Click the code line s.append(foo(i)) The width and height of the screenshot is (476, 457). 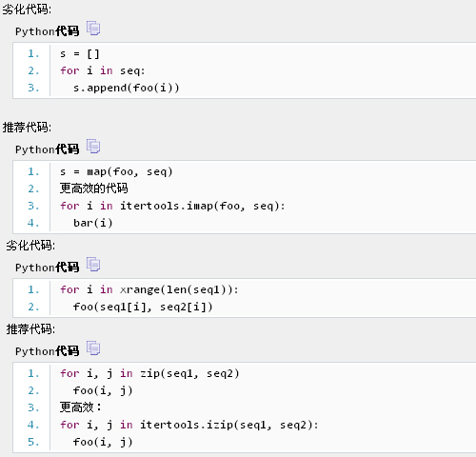coord(127,88)
